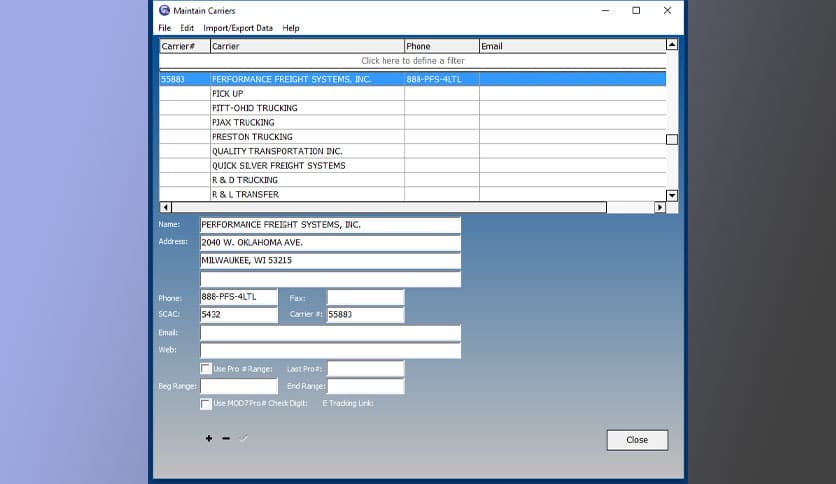The height and width of the screenshot is (484, 836).
Task: Click the scroll down arrow of carrier list
Action: click(x=672, y=195)
